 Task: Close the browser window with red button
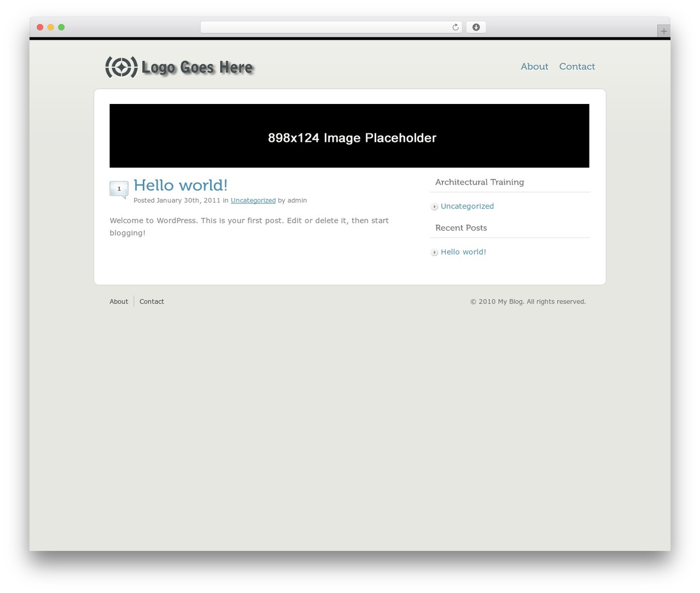[x=40, y=27]
